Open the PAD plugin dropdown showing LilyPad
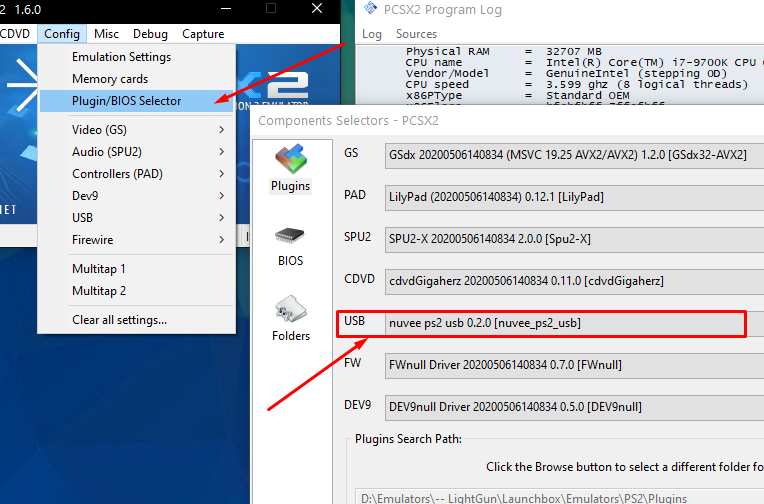764x504 pixels. coord(574,197)
